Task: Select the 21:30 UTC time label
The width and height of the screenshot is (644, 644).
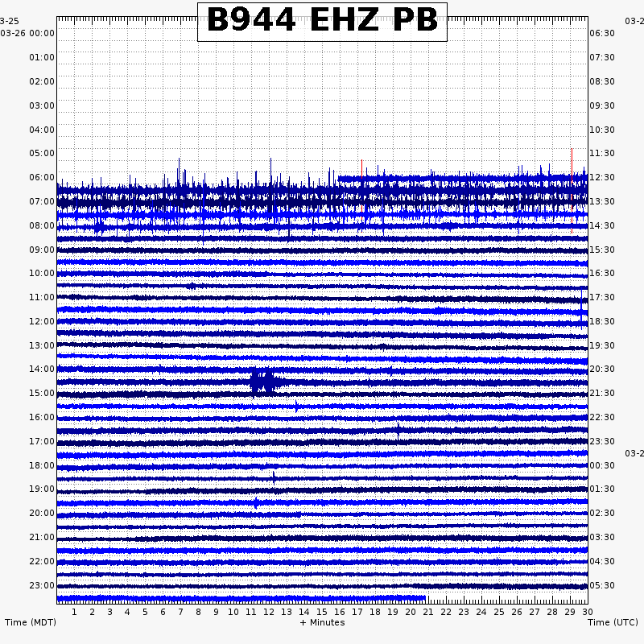Action: point(602,393)
